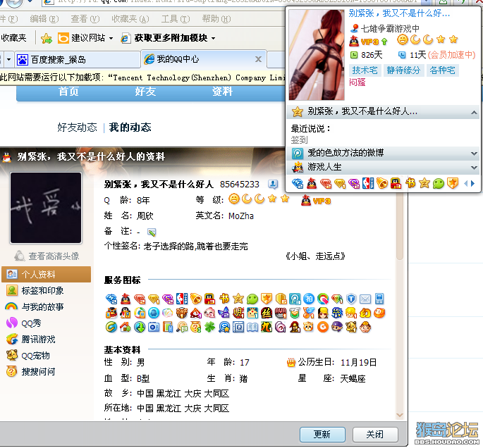This screenshot has width=483, height=448.
Task: Expand the 游戏人生 section
Action: point(474,168)
